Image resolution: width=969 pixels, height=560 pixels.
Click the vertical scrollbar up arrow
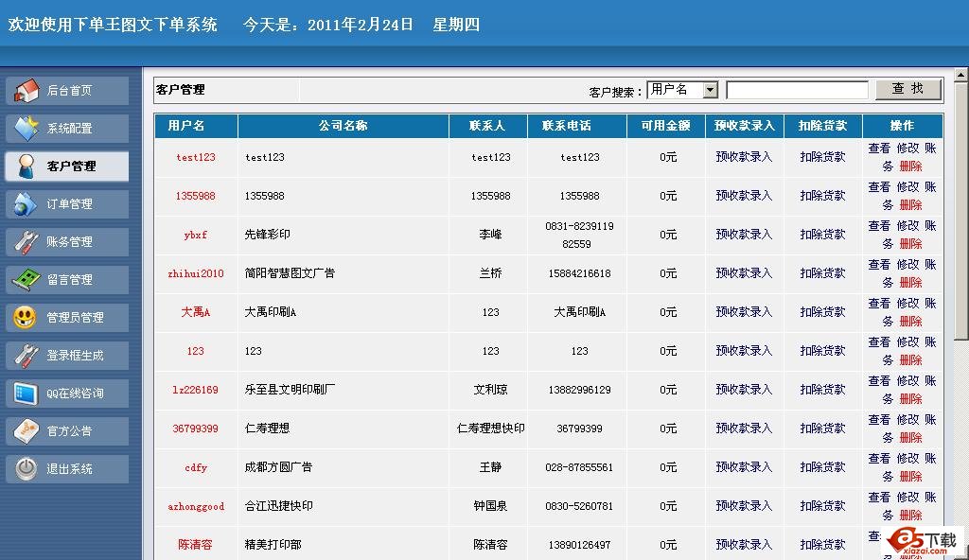(x=961, y=75)
